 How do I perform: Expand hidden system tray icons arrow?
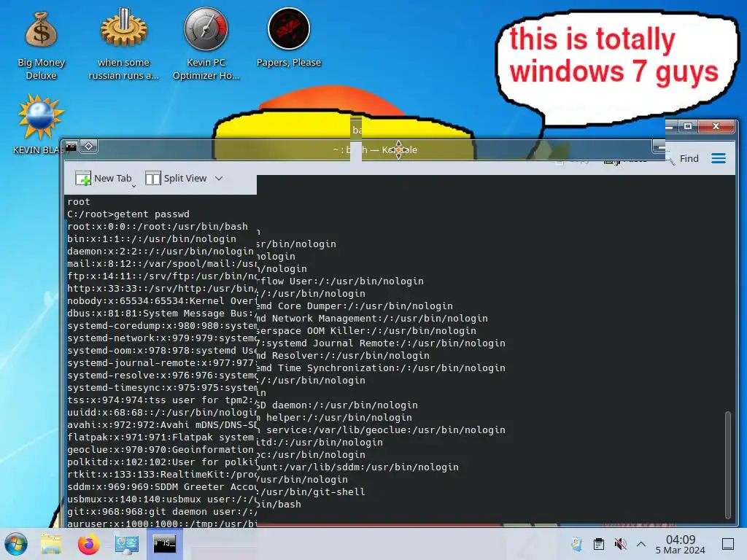tap(641, 544)
